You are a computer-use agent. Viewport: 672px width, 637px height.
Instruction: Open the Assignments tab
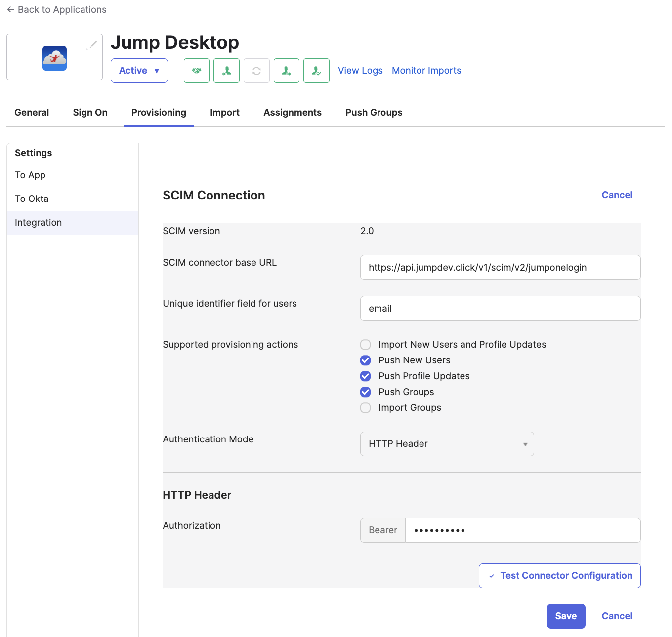click(x=293, y=113)
